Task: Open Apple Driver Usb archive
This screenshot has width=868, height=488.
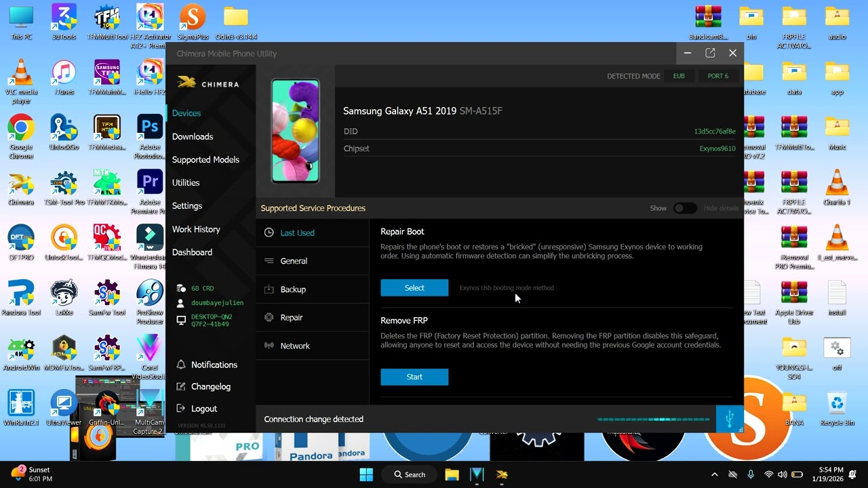Action: 794,302
